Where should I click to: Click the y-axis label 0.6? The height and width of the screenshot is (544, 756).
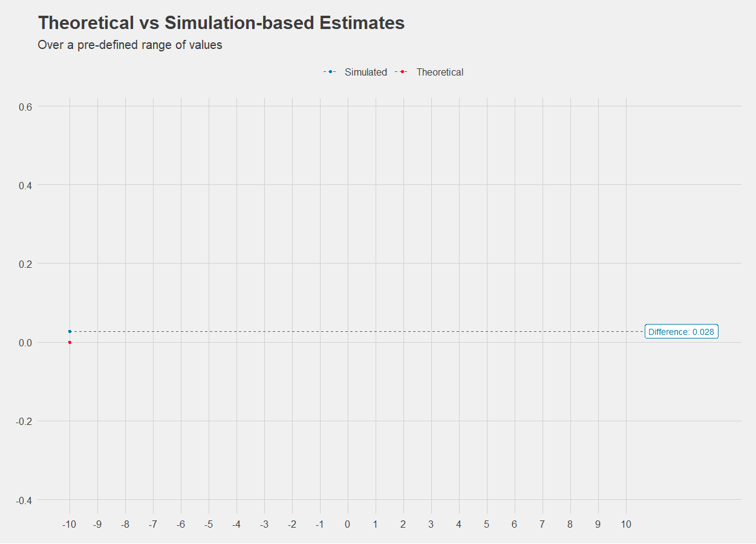25,106
